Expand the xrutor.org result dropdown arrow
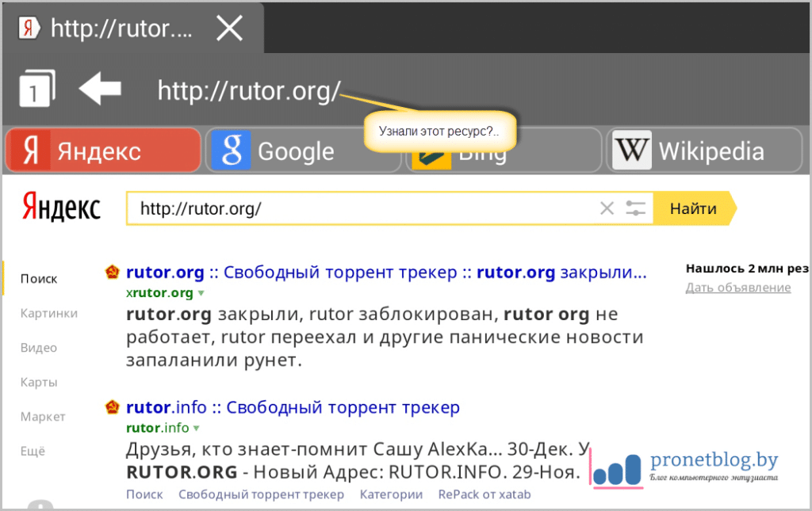Screen dimensions: 812x511 point(201,293)
